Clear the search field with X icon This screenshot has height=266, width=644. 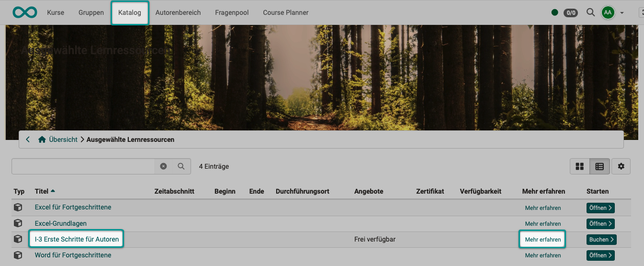tap(163, 166)
